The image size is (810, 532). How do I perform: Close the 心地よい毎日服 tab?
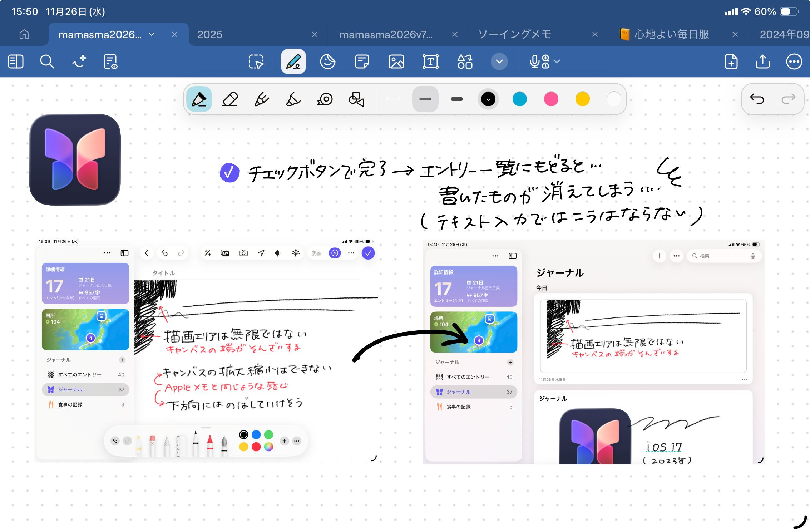tap(735, 34)
